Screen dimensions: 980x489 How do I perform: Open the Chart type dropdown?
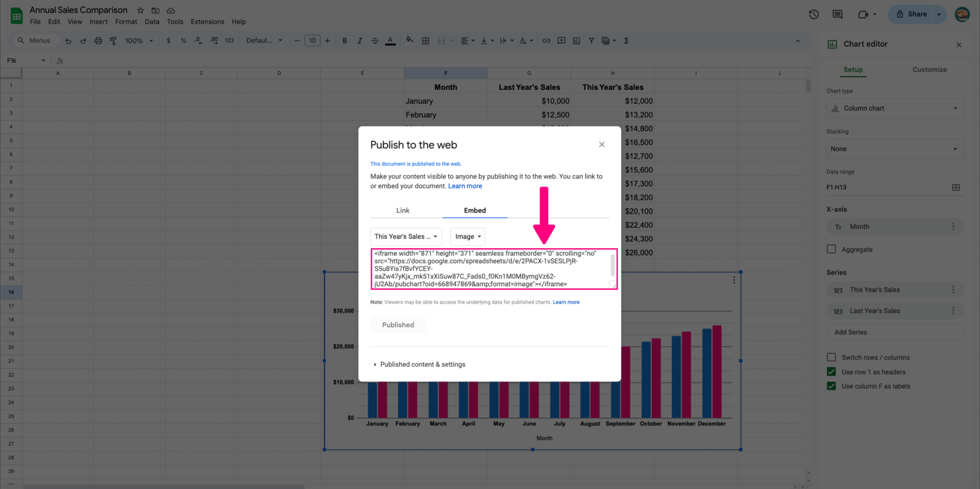tap(894, 108)
